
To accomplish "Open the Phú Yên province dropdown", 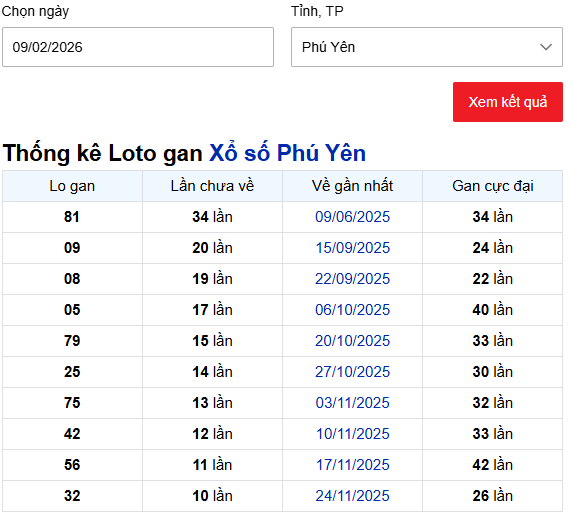I will point(427,47).
